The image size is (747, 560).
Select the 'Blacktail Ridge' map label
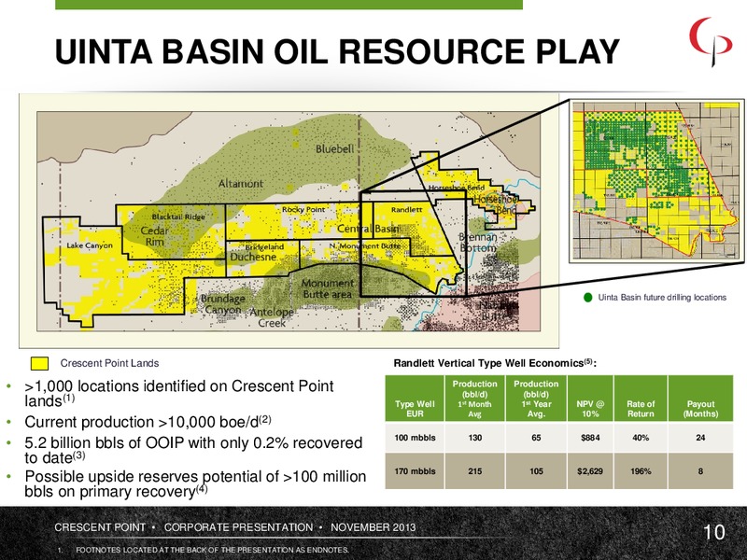[178, 217]
